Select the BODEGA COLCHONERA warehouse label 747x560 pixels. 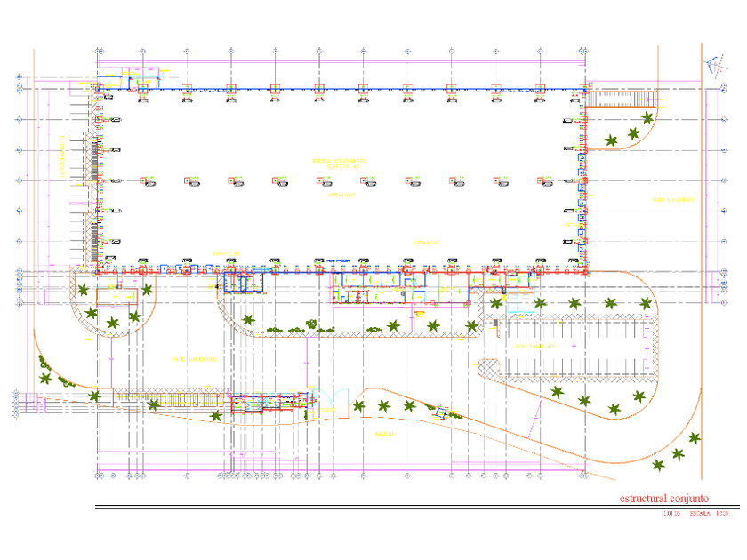click(339, 161)
